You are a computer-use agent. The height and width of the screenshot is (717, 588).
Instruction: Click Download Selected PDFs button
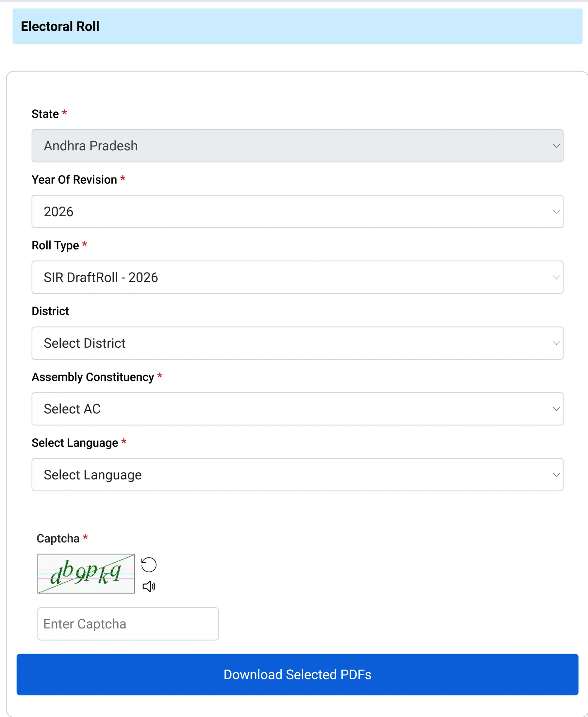pos(297,674)
